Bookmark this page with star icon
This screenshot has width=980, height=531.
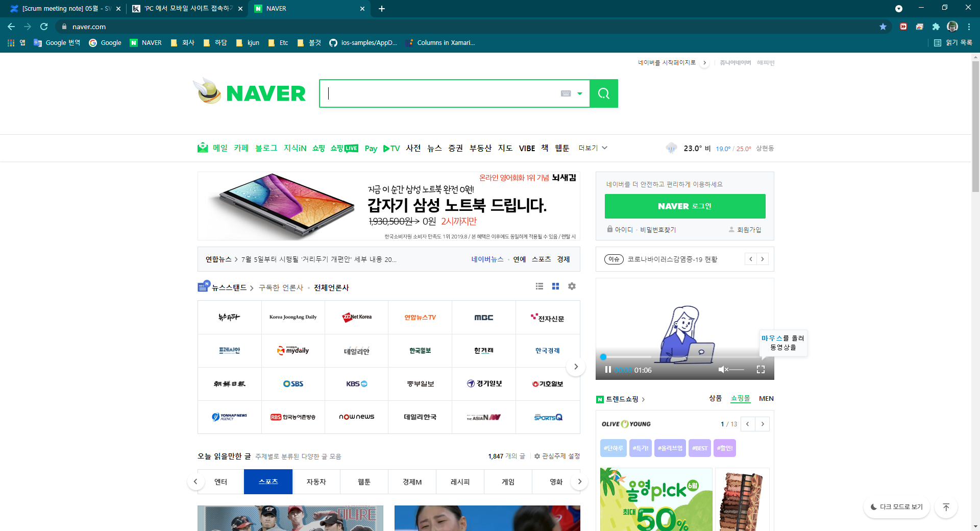(883, 27)
